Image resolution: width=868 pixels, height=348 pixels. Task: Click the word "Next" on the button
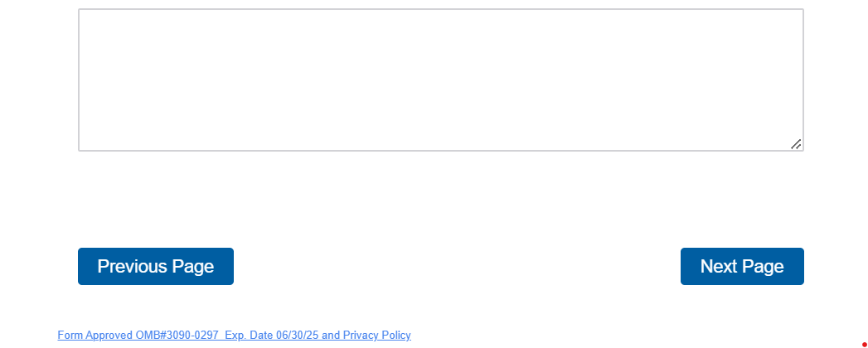[719, 266]
